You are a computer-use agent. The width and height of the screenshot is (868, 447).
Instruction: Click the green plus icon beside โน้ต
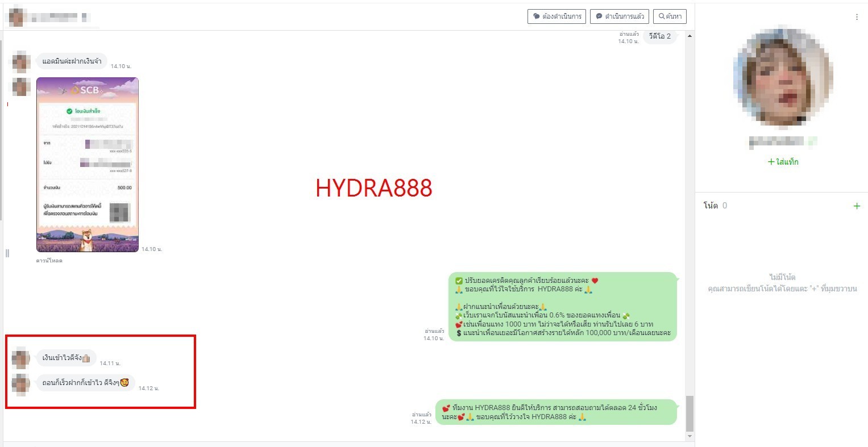click(x=857, y=206)
